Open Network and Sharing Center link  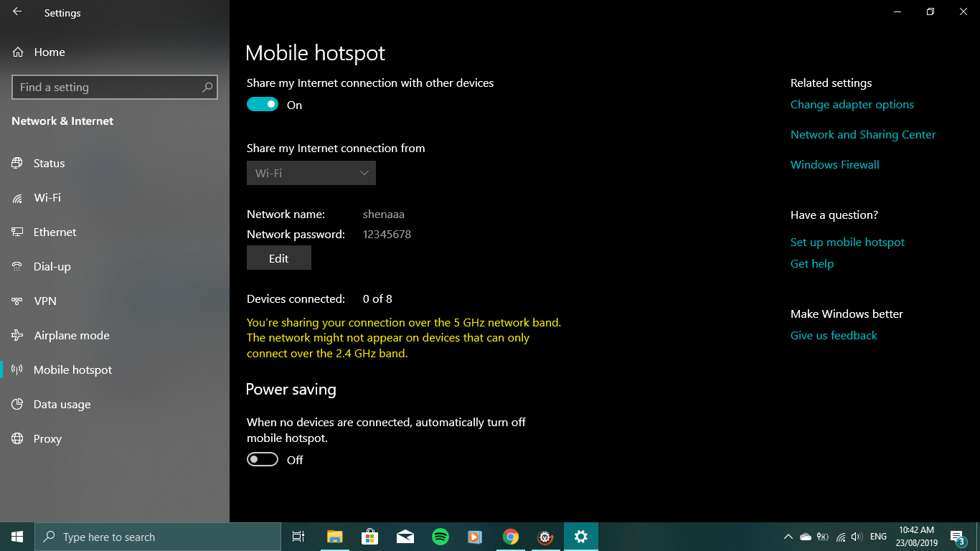pyautogui.click(x=863, y=135)
